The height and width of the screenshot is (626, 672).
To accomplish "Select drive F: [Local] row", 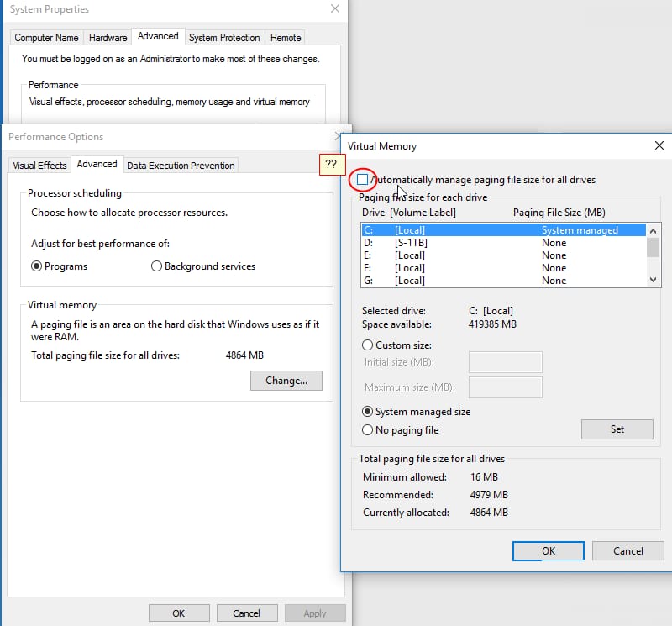I will click(x=503, y=268).
